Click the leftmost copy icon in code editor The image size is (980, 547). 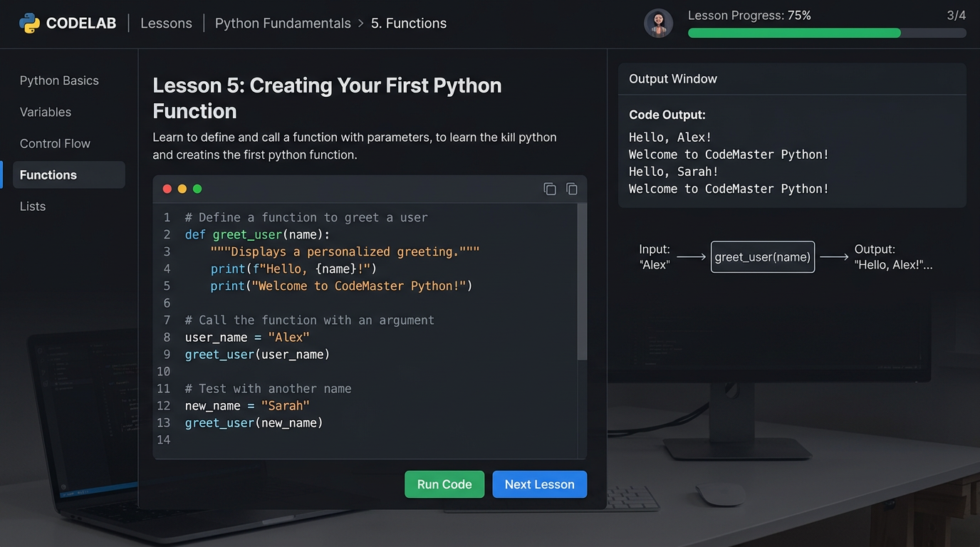[550, 189]
